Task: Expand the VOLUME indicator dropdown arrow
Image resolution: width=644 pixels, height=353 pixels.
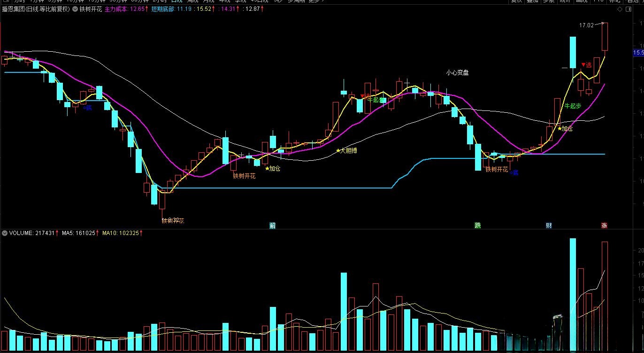Action: click(x=5, y=233)
